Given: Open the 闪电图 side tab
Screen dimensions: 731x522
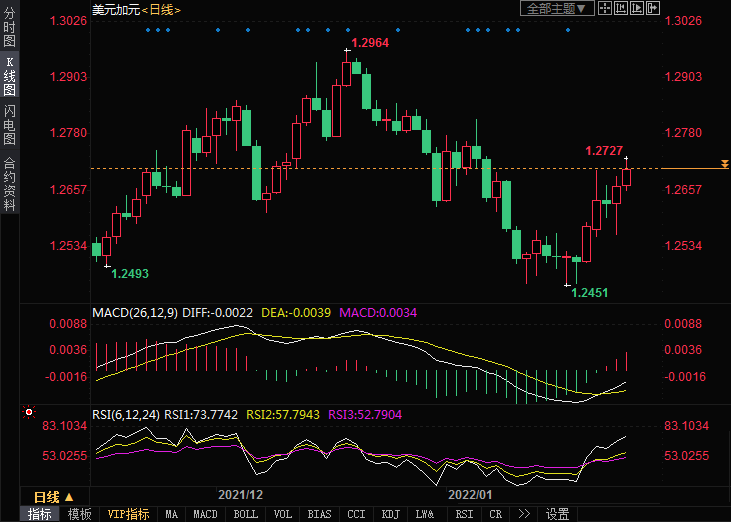Looking at the screenshot, I should (x=9, y=124).
